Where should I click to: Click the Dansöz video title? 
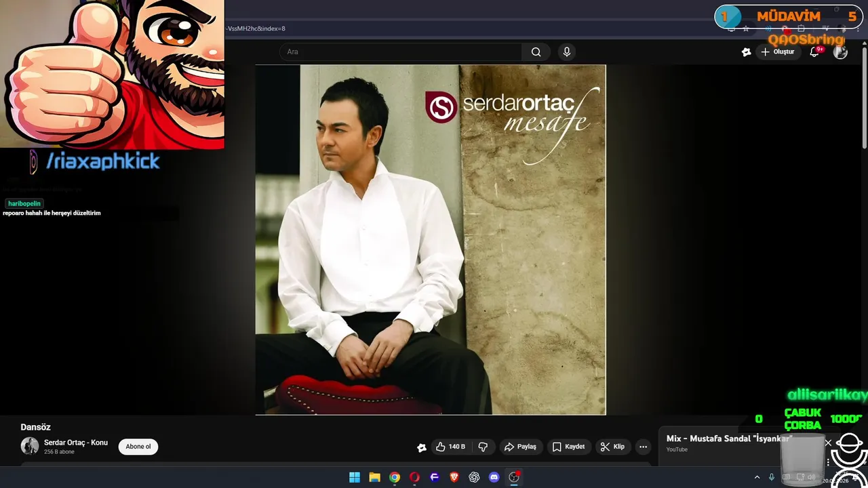point(36,427)
